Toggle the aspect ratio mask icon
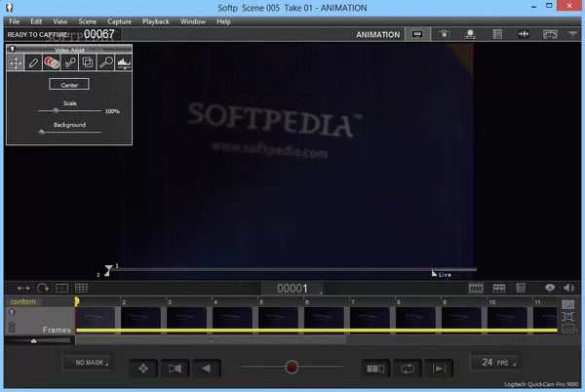585x392 pixels. pos(62,288)
